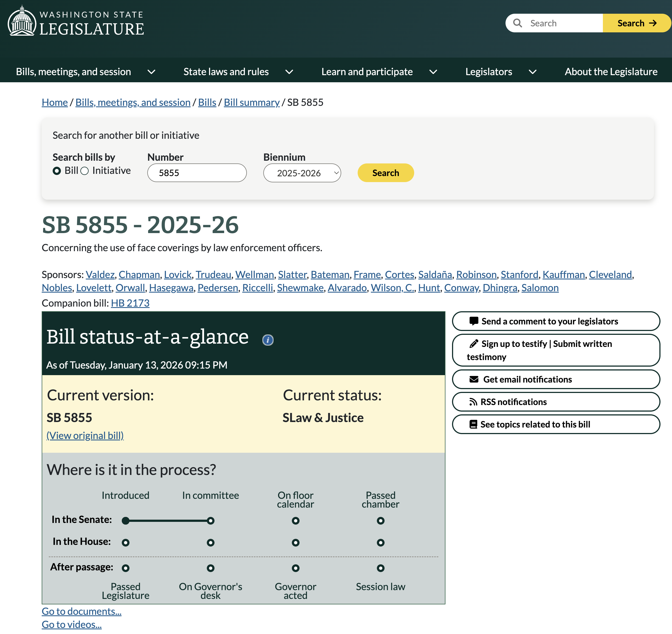Click the pencil testify icon
Viewport: 672px width, 634px height.
[x=474, y=343]
